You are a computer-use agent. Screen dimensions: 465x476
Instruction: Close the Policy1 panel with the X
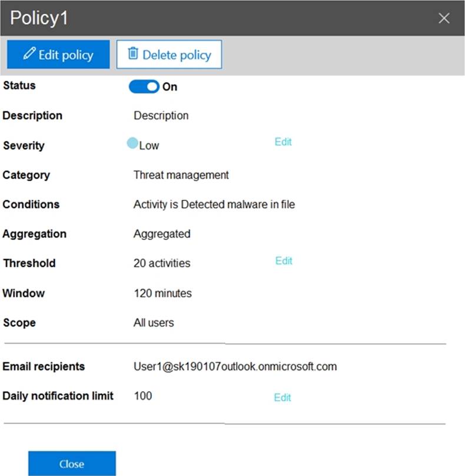pos(444,18)
